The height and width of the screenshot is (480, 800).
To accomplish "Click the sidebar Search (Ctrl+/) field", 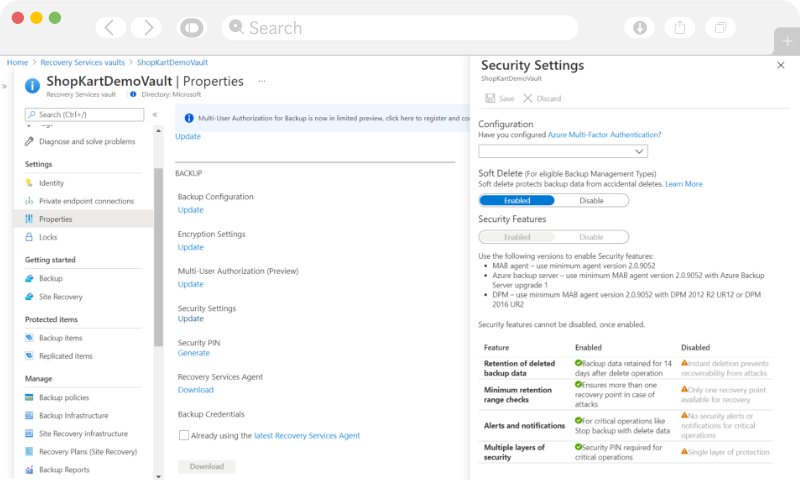I will tap(85, 115).
